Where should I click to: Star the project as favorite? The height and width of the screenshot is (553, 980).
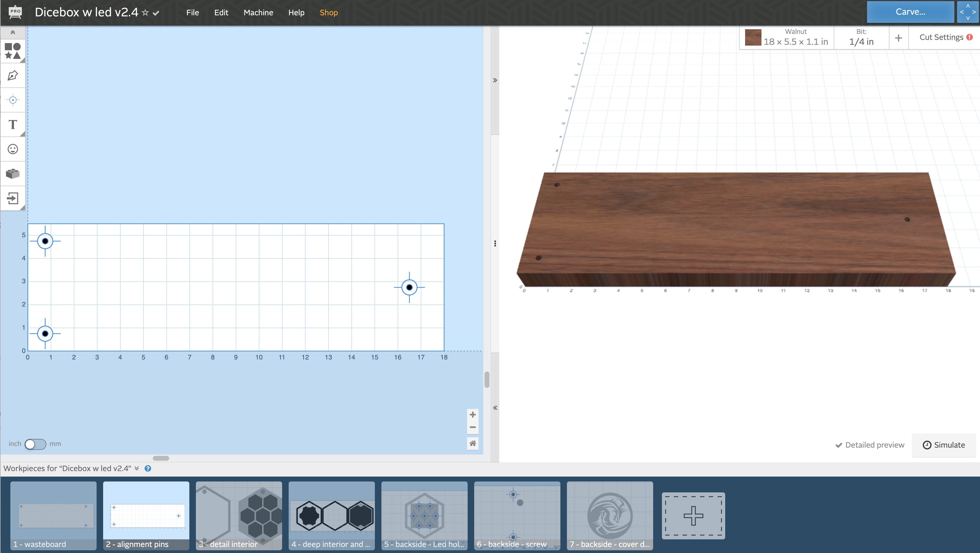[145, 13]
